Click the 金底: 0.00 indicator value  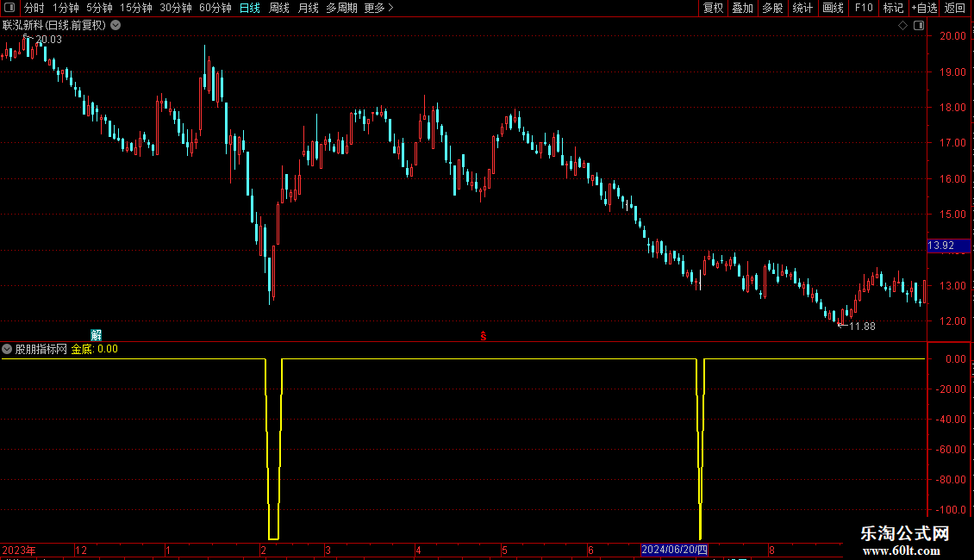[95, 349]
